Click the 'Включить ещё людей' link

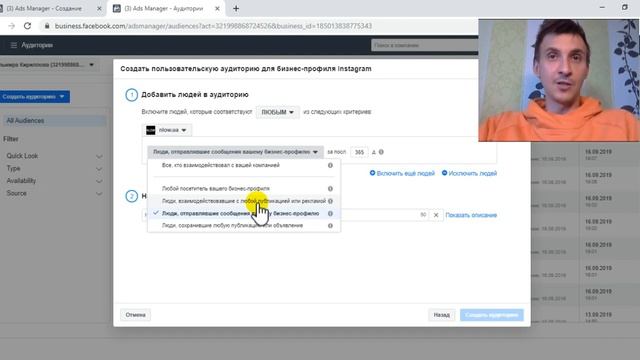[x=405, y=173]
